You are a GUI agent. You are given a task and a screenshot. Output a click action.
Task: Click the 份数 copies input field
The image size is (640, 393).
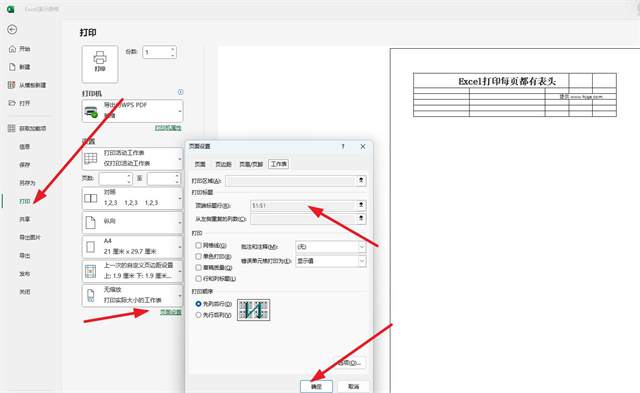tap(156, 52)
